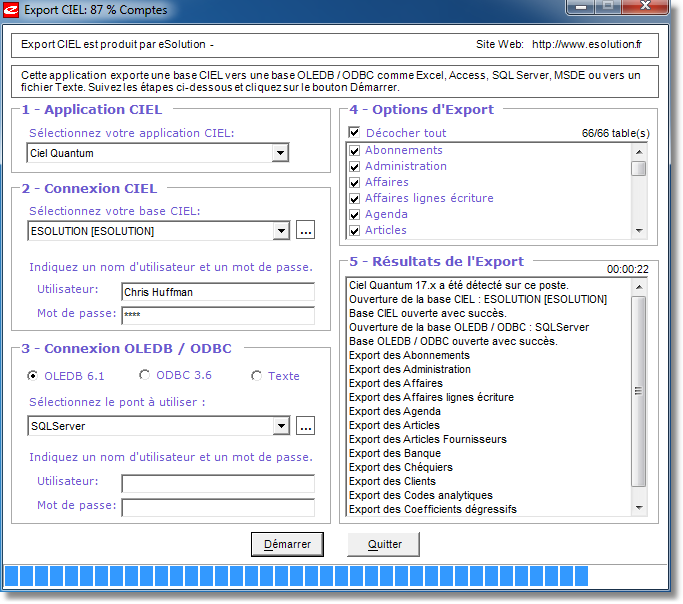Click the Export CIEL app icon in title bar
Image resolution: width=683 pixels, height=604 pixels.
pyautogui.click(x=12, y=11)
